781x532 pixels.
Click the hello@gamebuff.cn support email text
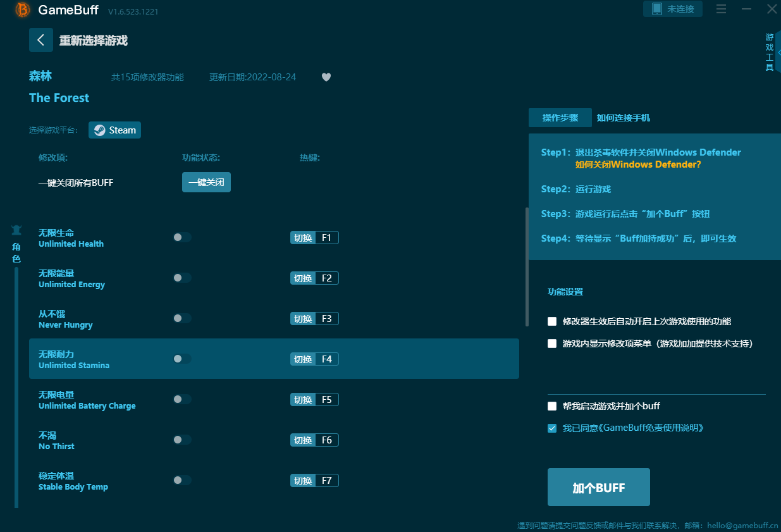click(x=742, y=525)
